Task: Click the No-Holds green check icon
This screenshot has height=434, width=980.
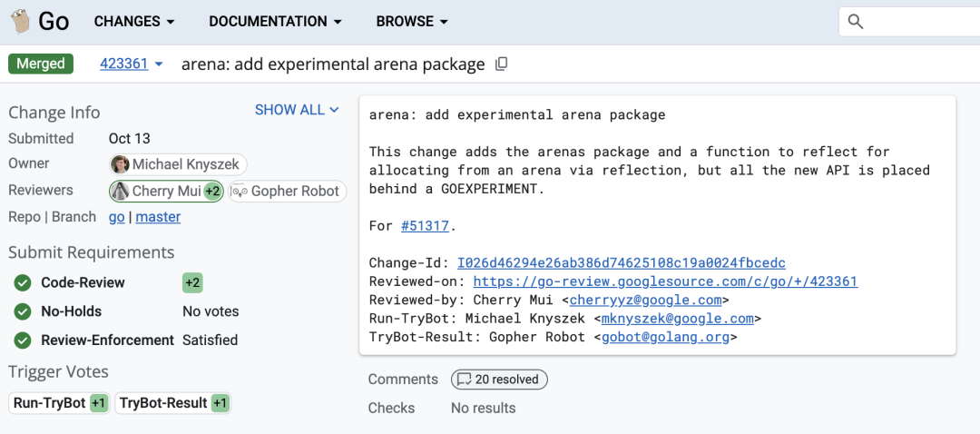Action: pyautogui.click(x=23, y=311)
